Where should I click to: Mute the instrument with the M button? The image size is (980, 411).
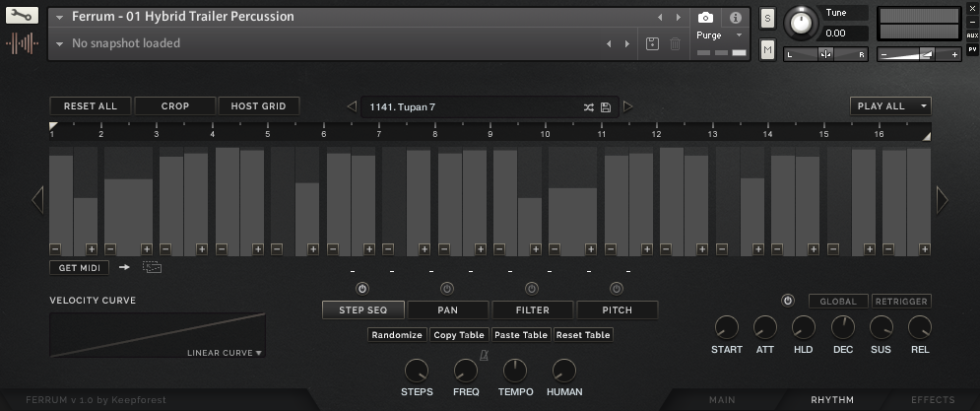click(767, 49)
